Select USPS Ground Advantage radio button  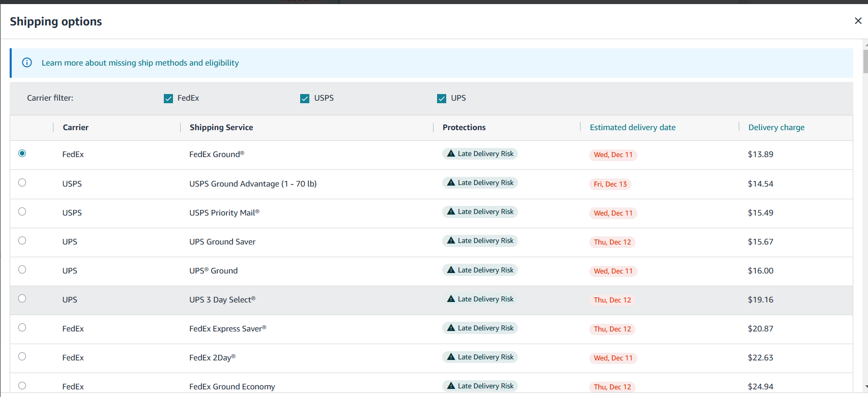22,182
